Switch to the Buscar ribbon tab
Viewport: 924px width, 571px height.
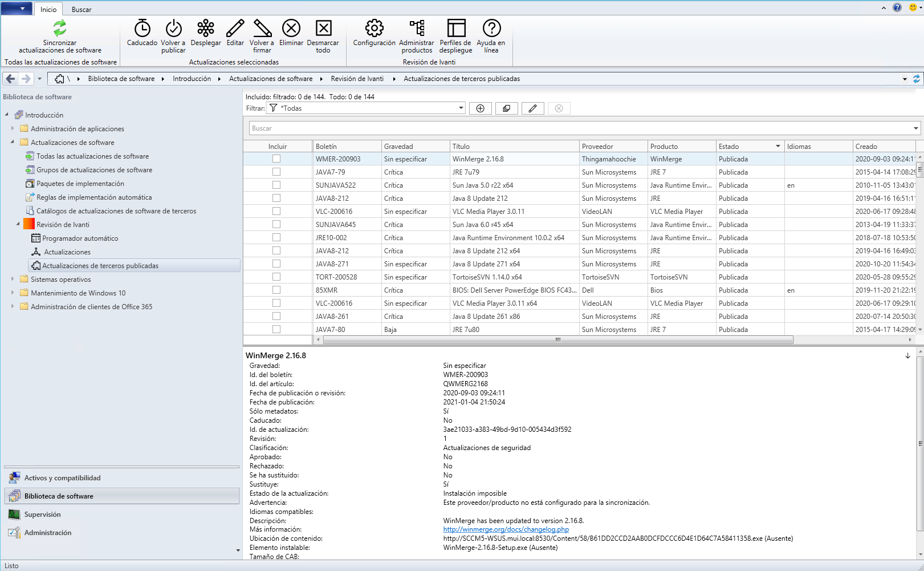(82, 10)
